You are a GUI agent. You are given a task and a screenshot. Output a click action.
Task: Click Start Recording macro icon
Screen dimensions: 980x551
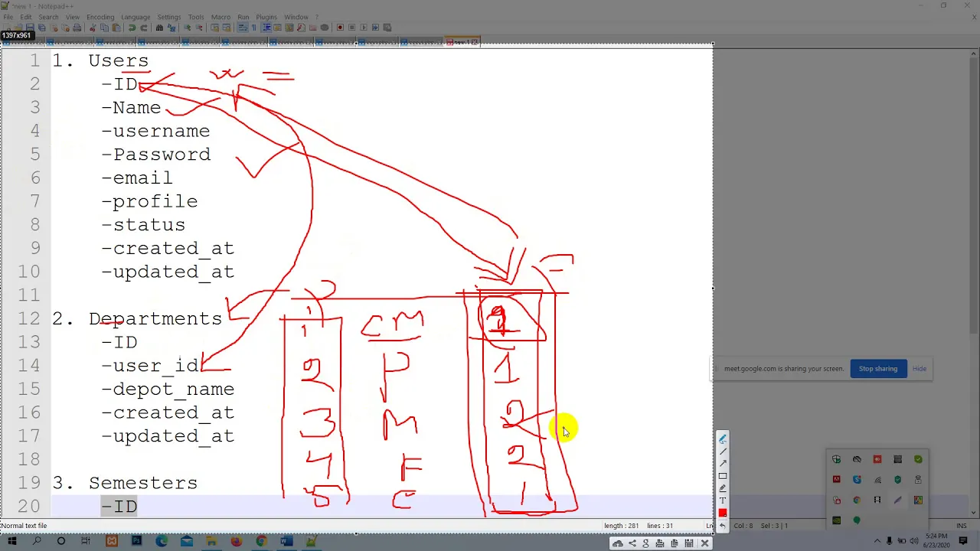pyautogui.click(x=340, y=28)
